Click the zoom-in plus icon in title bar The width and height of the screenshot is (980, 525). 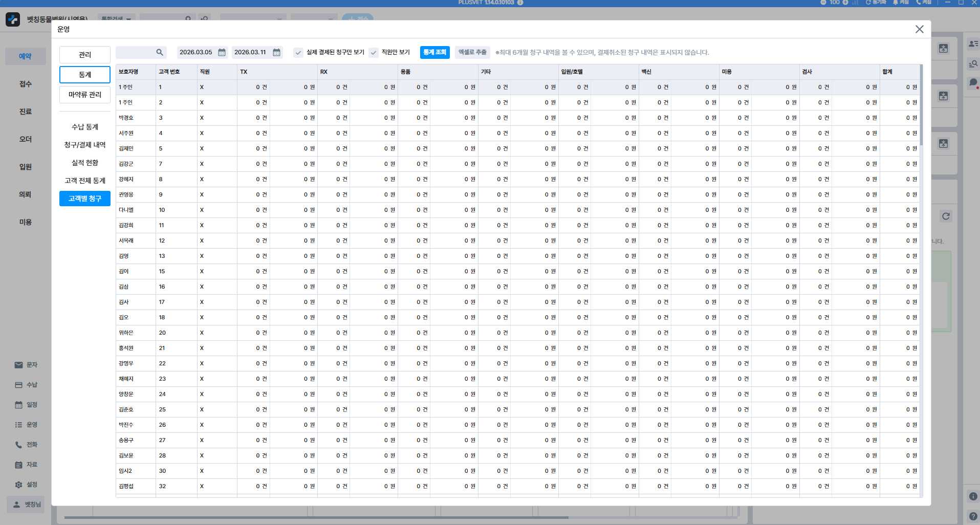(x=845, y=3)
